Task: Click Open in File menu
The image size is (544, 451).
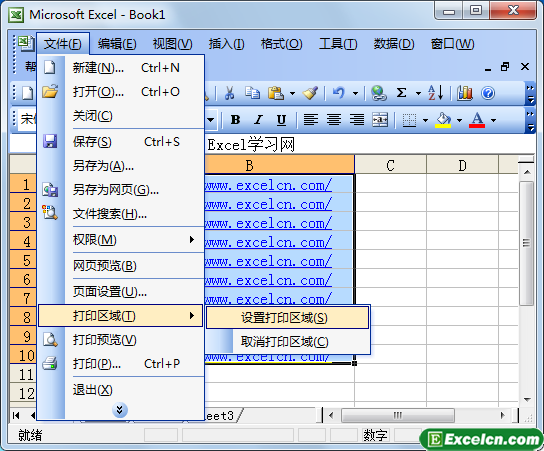Action: click(121, 92)
